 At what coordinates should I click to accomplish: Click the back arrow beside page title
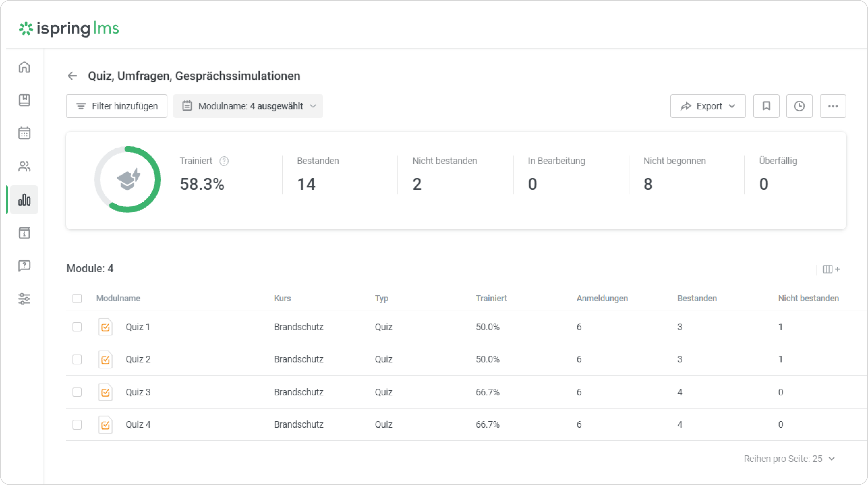(x=72, y=76)
